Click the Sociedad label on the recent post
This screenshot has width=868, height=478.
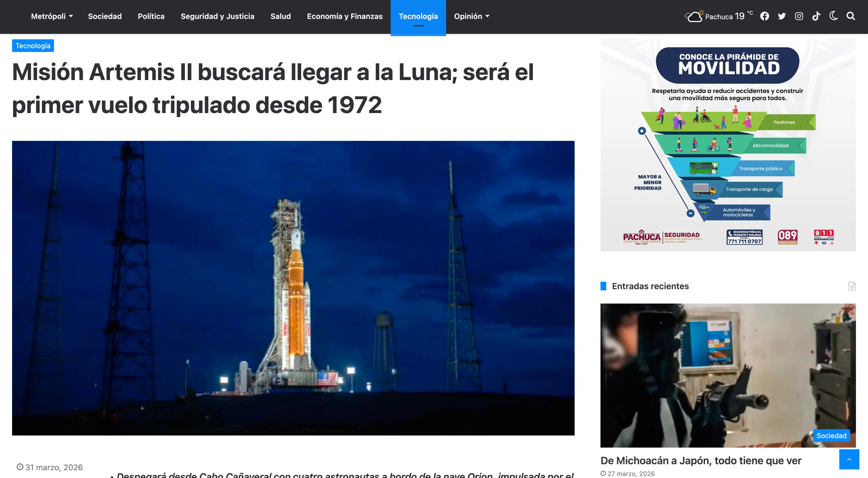pos(831,435)
